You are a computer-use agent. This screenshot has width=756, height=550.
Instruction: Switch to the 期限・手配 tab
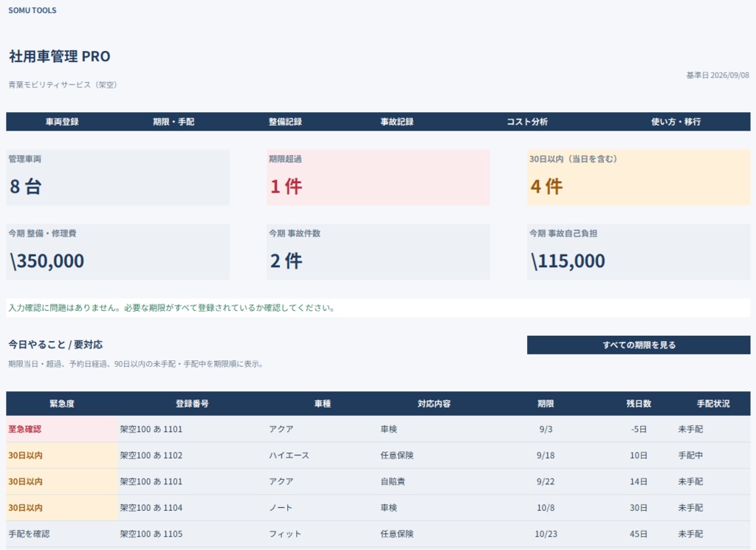tap(173, 122)
